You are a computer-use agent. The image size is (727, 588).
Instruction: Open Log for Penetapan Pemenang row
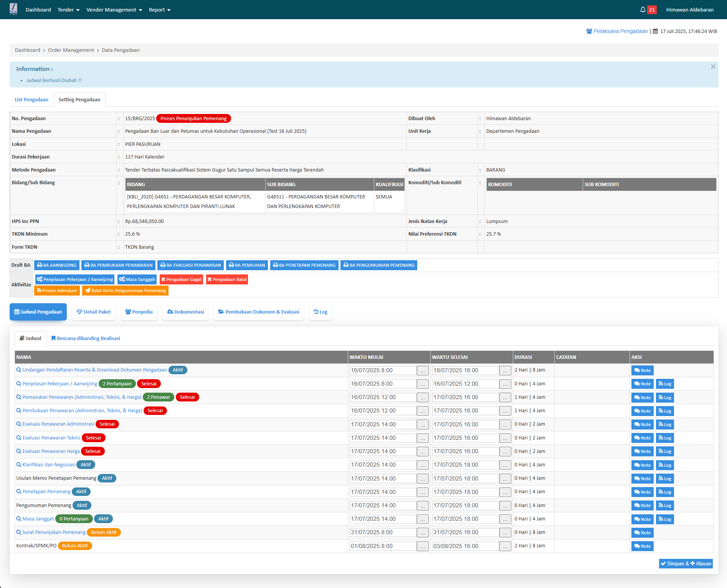click(x=665, y=492)
